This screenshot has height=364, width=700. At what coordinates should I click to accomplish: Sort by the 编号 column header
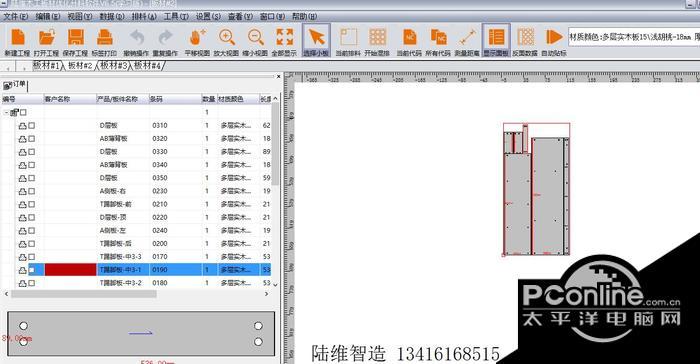[x=22, y=99]
